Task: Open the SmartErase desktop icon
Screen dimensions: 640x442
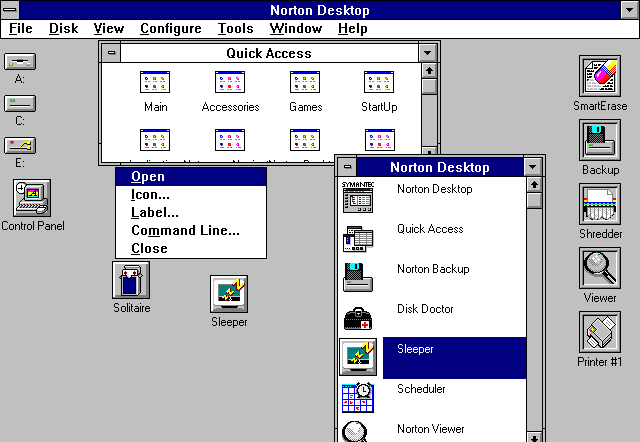Action: point(600,76)
